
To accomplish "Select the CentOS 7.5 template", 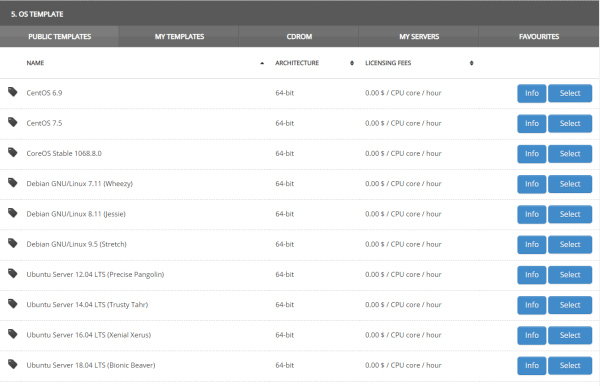I will (x=570, y=124).
